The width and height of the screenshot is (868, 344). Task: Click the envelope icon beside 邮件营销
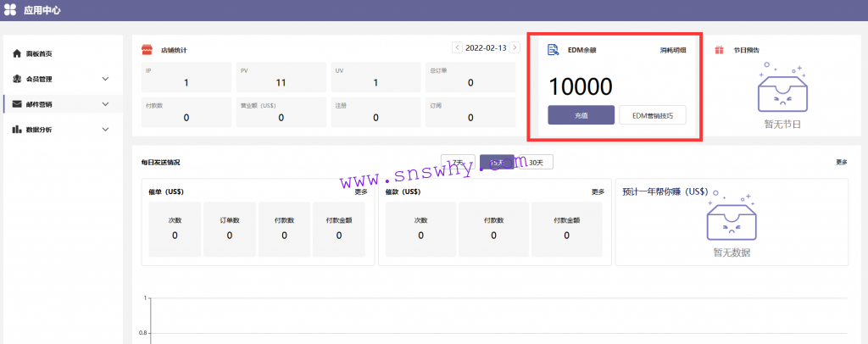pos(17,104)
